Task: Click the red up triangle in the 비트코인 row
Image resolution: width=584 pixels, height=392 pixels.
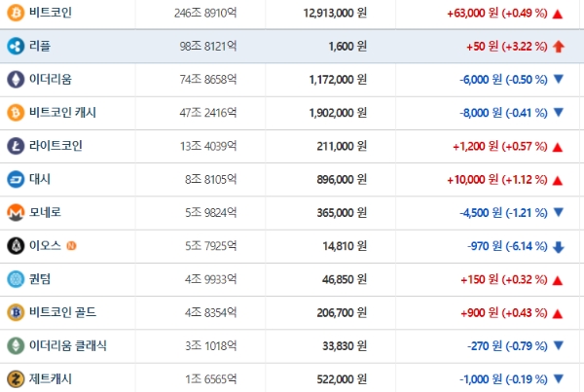Action: coord(558,15)
